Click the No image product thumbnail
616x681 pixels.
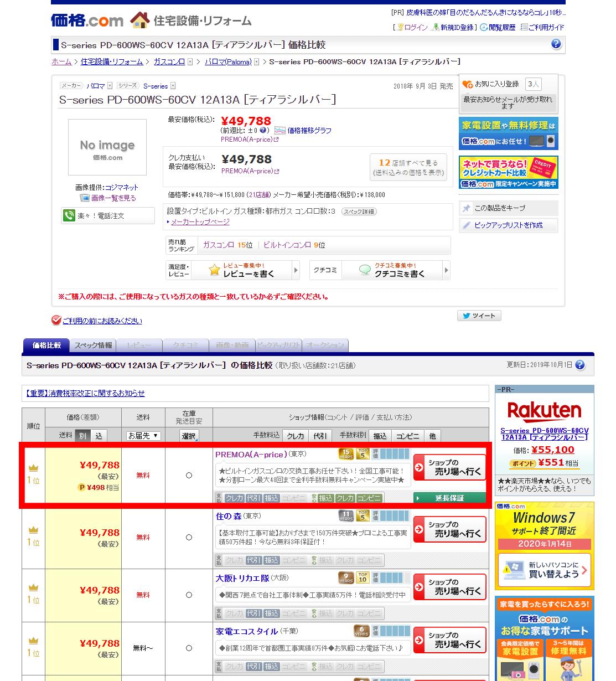(107, 147)
